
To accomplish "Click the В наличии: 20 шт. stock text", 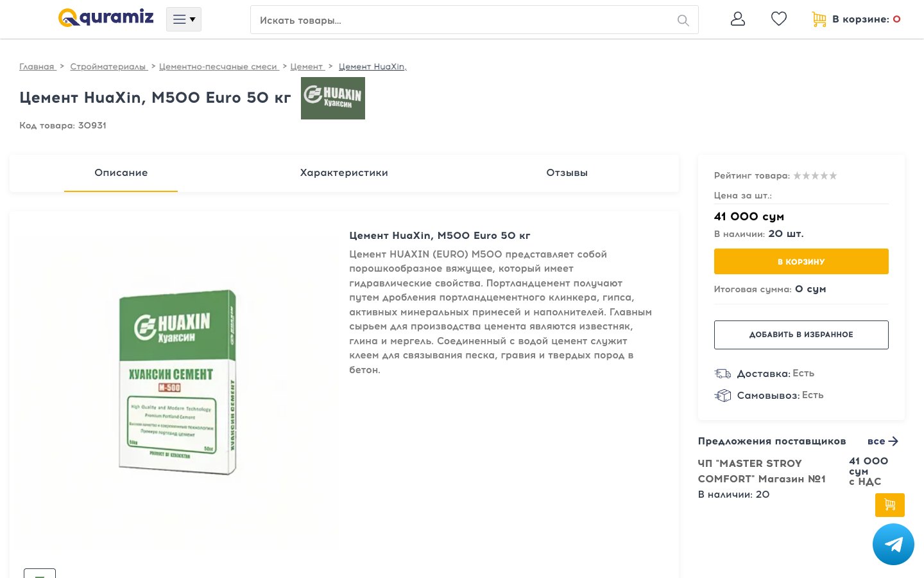I will pos(758,234).
